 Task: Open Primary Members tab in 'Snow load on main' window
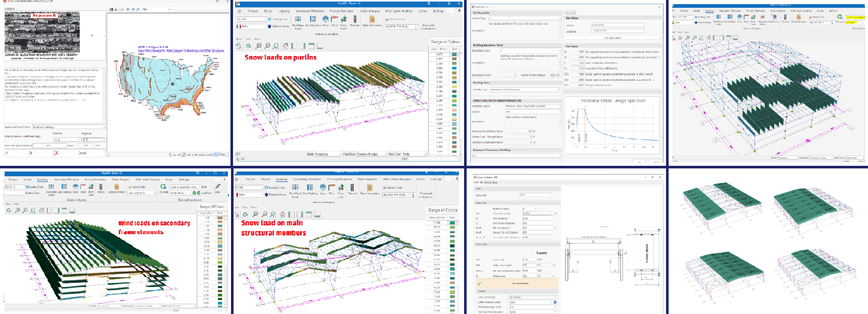(339, 179)
